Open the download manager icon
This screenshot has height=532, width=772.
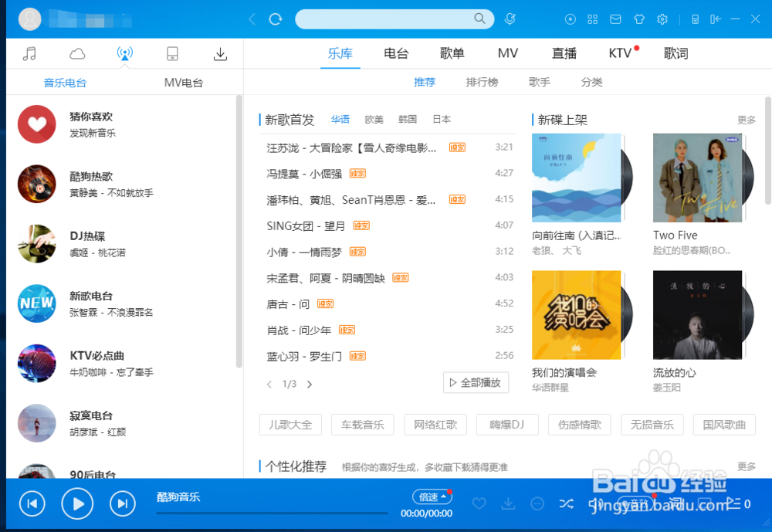tap(220, 54)
